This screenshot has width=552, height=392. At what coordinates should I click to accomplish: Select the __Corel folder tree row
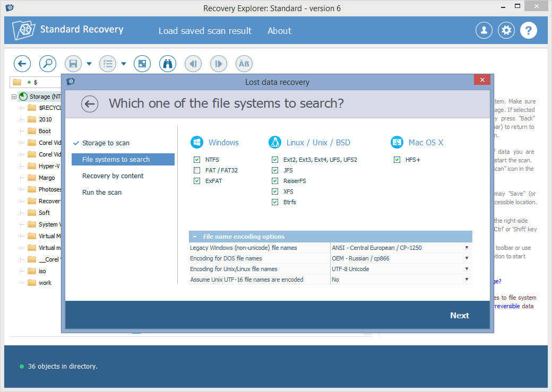point(45,259)
